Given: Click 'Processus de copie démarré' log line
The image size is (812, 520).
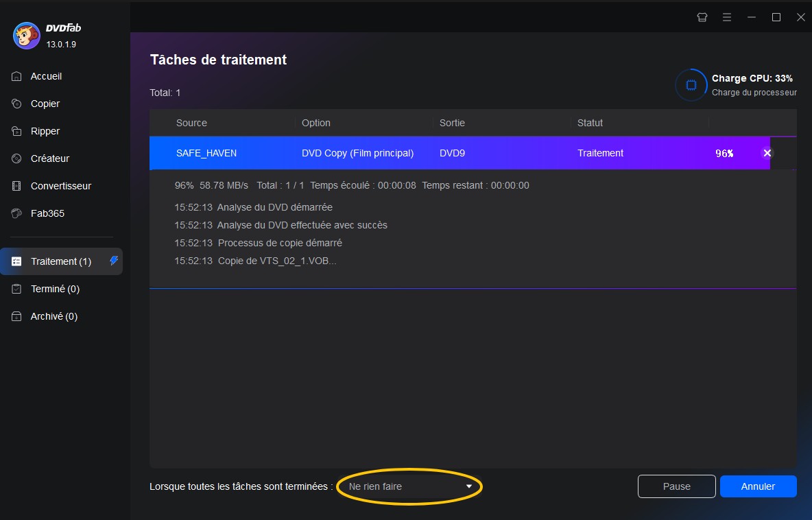Looking at the screenshot, I should [x=258, y=243].
